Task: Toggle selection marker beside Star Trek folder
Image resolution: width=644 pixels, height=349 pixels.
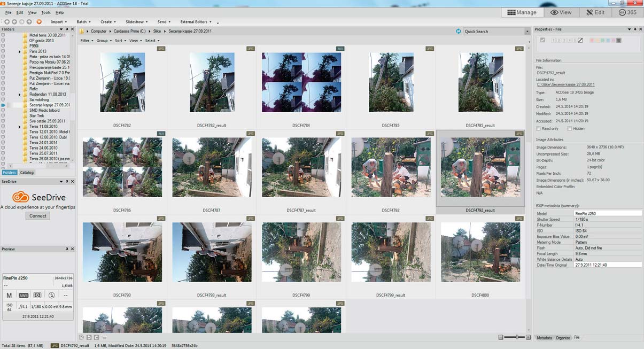Action: pos(3,116)
